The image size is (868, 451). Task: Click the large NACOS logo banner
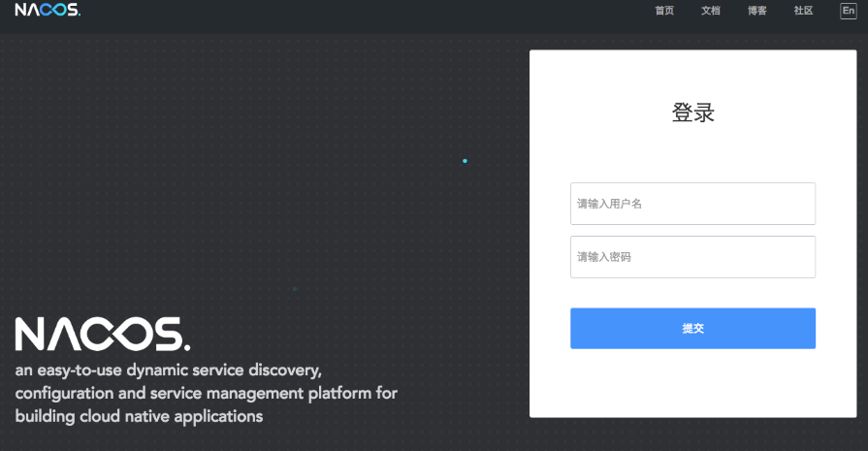pos(103,335)
